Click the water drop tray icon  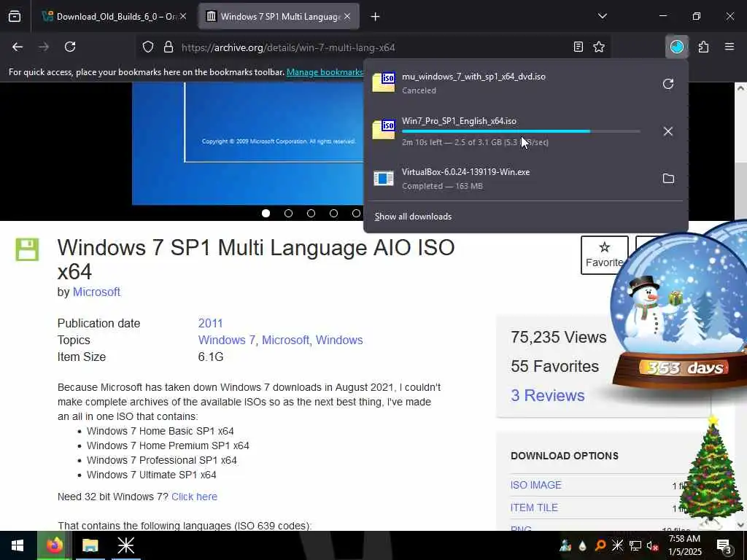coord(582,545)
